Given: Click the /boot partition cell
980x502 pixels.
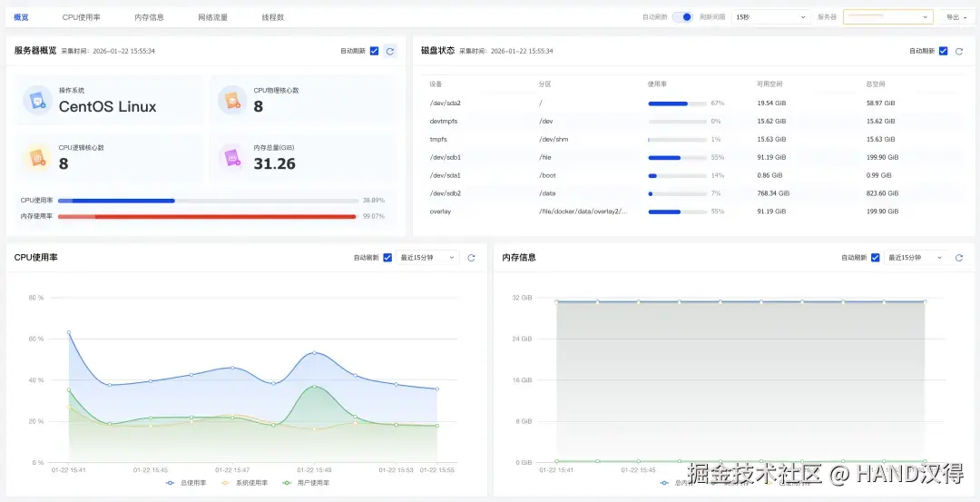Looking at the screenshot, I should pyautogui.click(x=547, y=176).
